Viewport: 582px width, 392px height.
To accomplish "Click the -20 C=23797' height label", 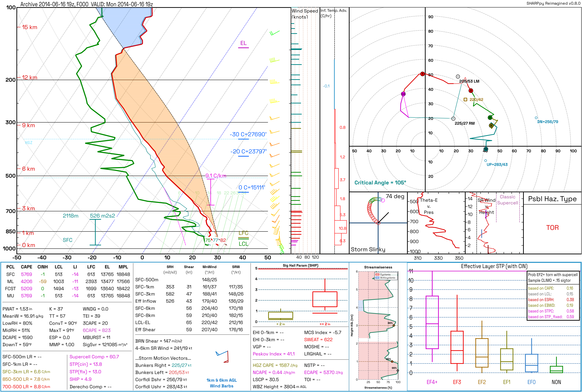I will coord(249,151).
